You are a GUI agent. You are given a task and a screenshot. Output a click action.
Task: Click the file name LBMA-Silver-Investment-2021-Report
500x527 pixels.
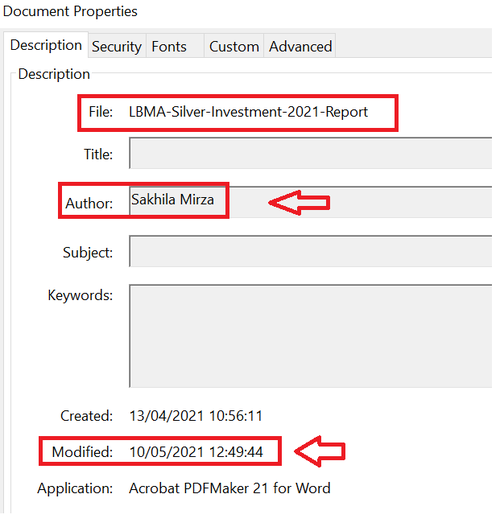pos(248,112)
